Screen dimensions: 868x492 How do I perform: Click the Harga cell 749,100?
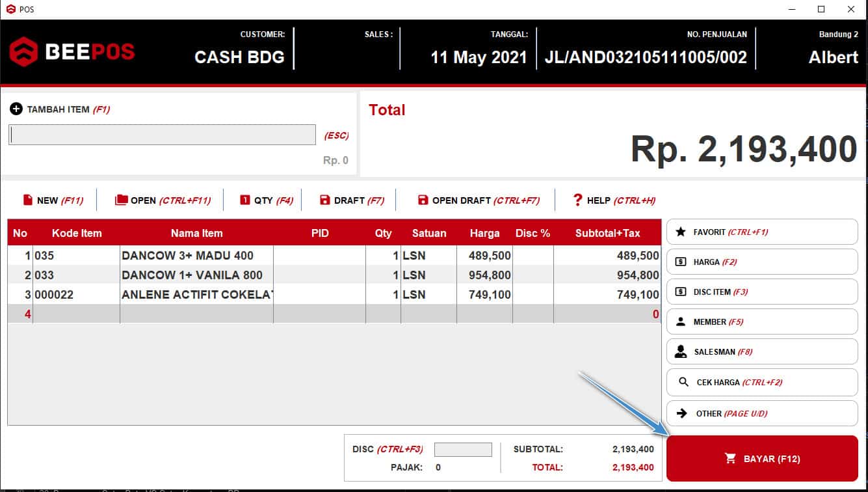tap(485, 294)
